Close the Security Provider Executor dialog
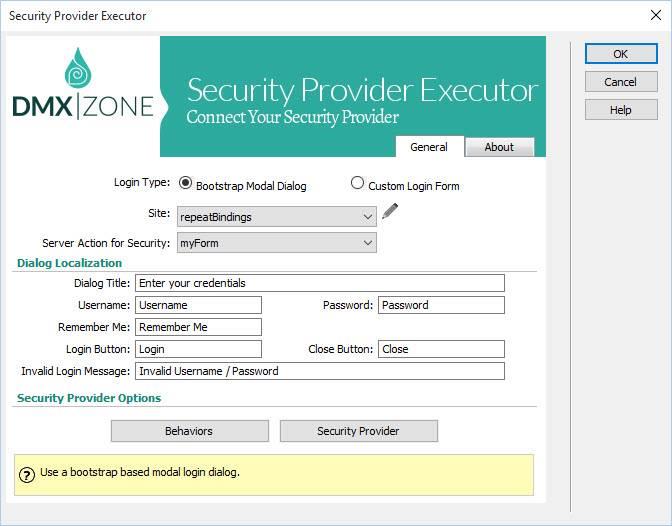This screenshot has height=526, width=672. click(x=655, y=15)
